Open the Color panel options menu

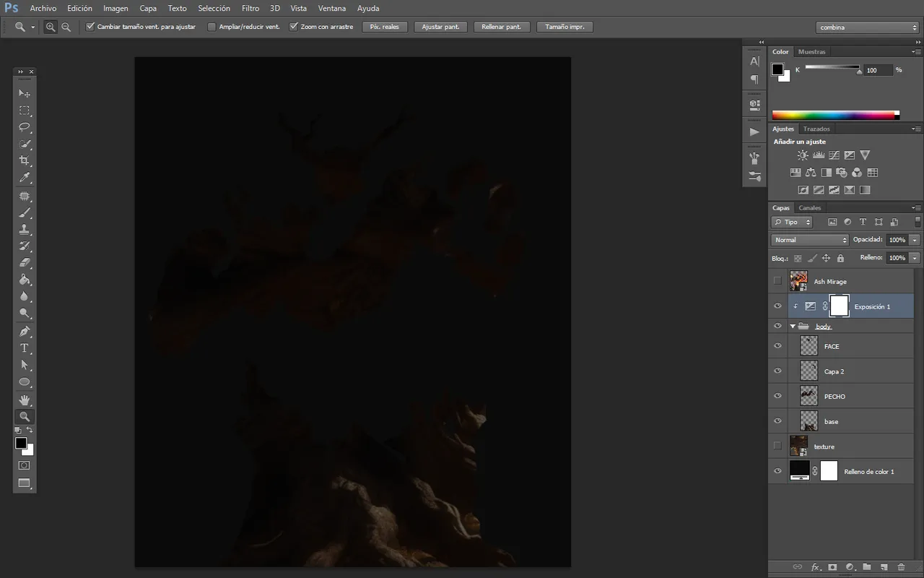coord(917,51)
